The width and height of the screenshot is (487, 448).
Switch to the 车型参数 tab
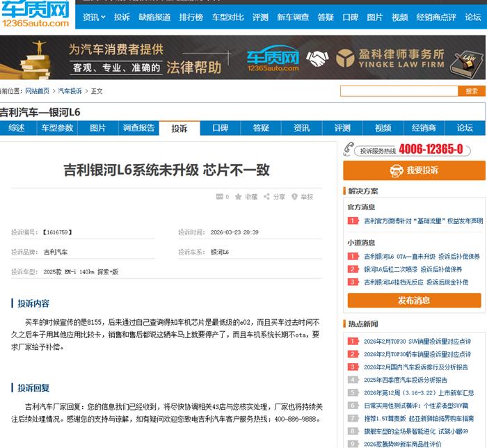57,128
